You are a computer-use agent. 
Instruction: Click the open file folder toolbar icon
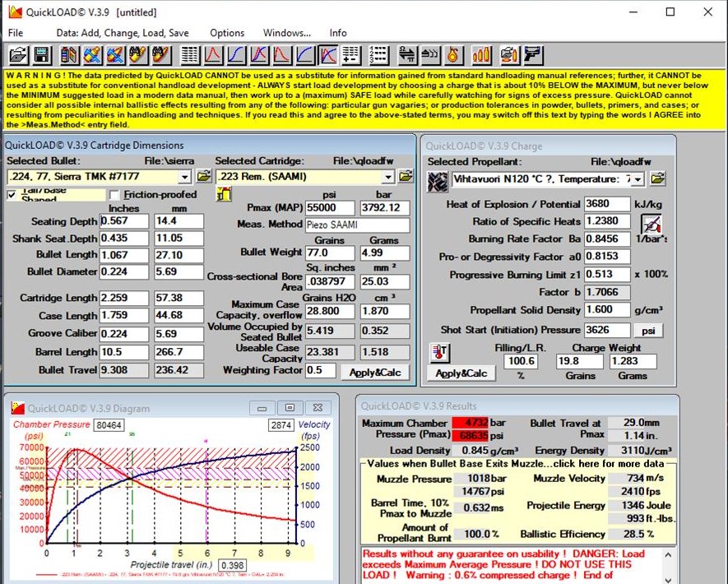pos(19,55)
